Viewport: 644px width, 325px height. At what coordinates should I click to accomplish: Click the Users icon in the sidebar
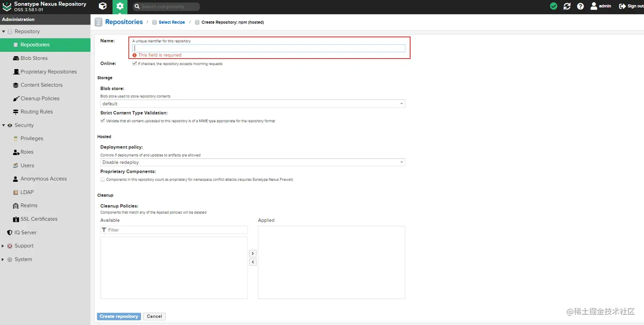(16, 165)
